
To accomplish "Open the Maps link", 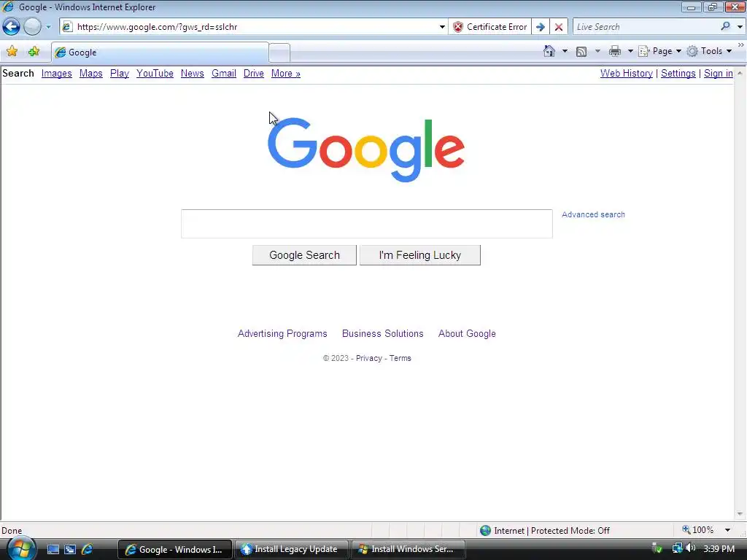I will pos(91,74).
